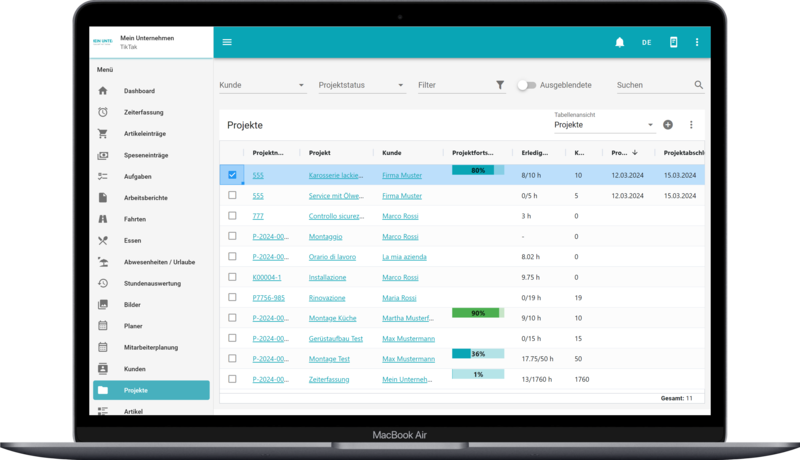Toggle the Ausgeblendete switch
This screenshot has height=460, width=800.
pos(526,86)
